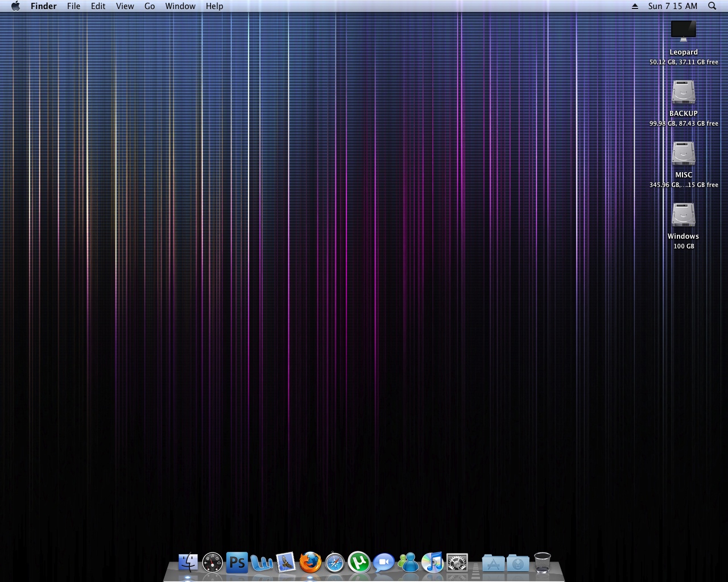Launch Firefox from the dock
The height and width of the screenshot is (582, 728).
[x=310, y=563]
